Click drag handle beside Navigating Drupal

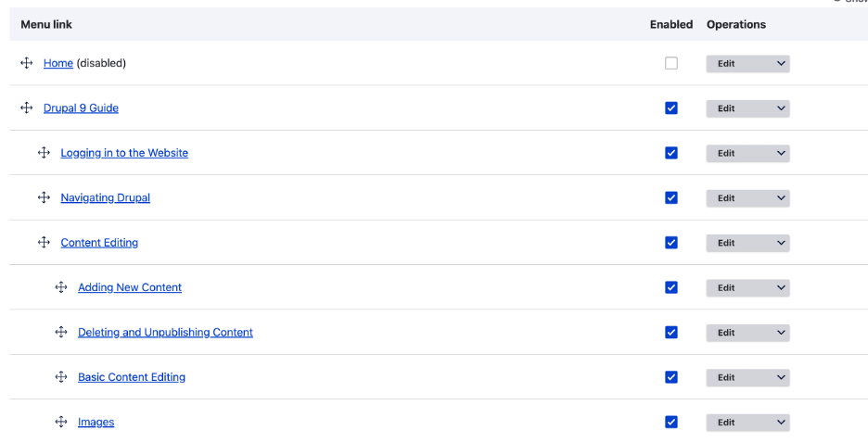(x=44, y=197)
